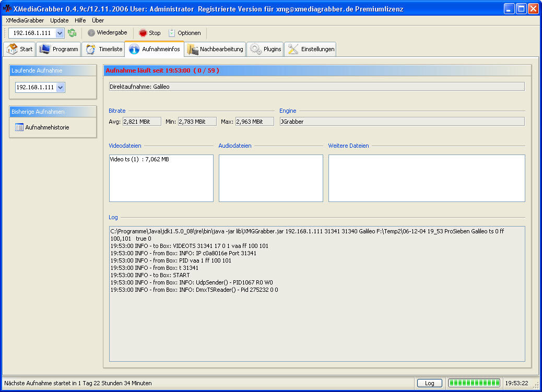
Task: Open the Update menu
Action: click(x=59, y=20)
